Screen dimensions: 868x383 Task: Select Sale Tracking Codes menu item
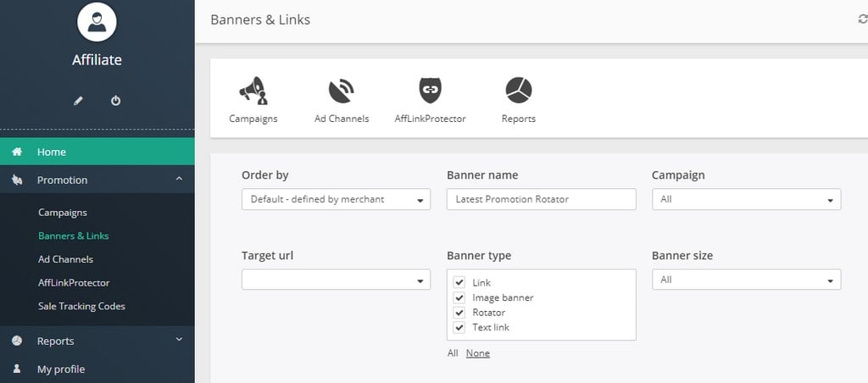[81, 306]
